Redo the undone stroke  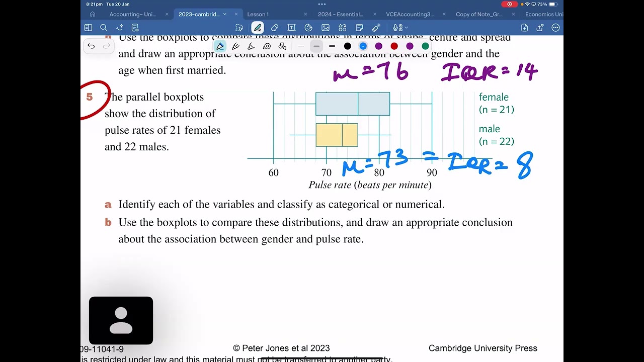click(x=107, y=46)
